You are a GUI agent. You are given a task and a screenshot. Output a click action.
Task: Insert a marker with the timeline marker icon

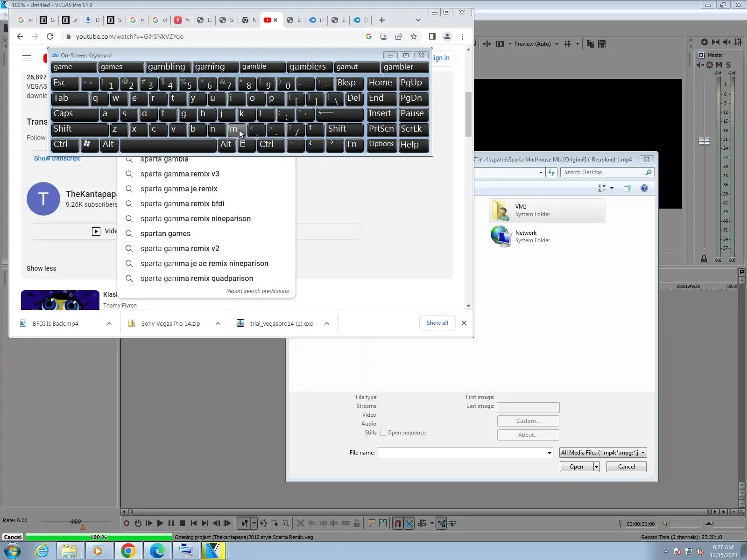tap(372, 524)
